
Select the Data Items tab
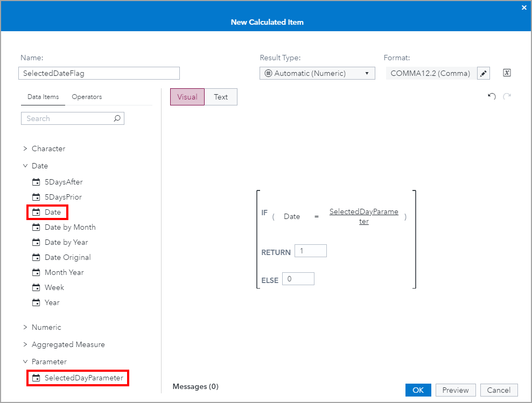coord(43,97)
